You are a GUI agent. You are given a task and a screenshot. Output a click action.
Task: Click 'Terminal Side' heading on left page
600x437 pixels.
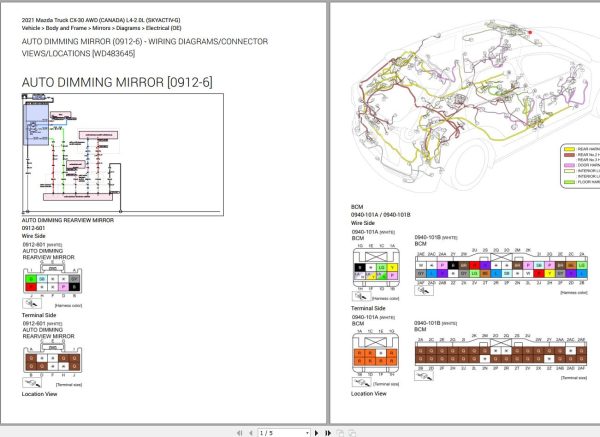(x=39, y=315)
